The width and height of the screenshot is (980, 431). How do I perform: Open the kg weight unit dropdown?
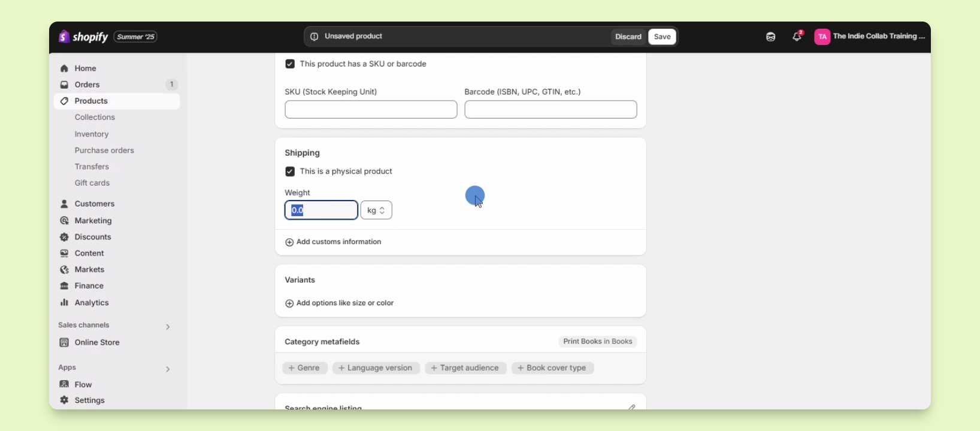point(376,210)
